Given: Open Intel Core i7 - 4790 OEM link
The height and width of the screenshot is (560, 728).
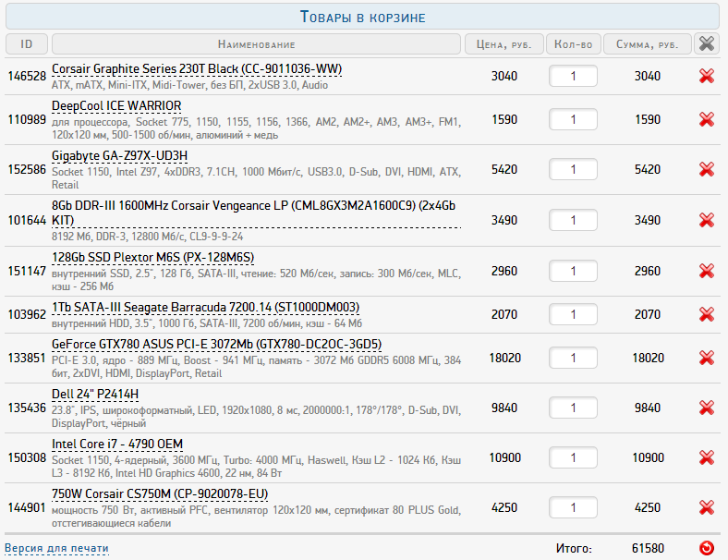Looking at the screenshot, I should click(117, 444).
